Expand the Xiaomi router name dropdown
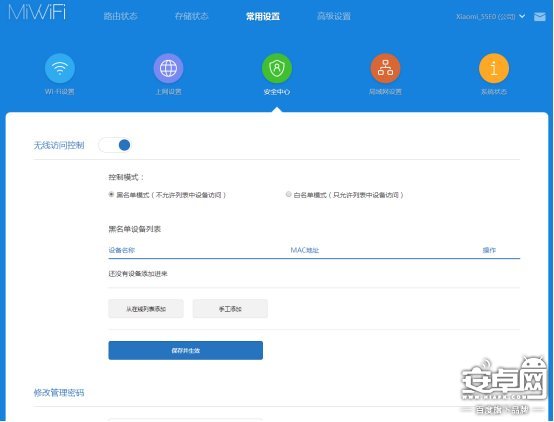Screen dimensions: 554x422 coord(490,16)
